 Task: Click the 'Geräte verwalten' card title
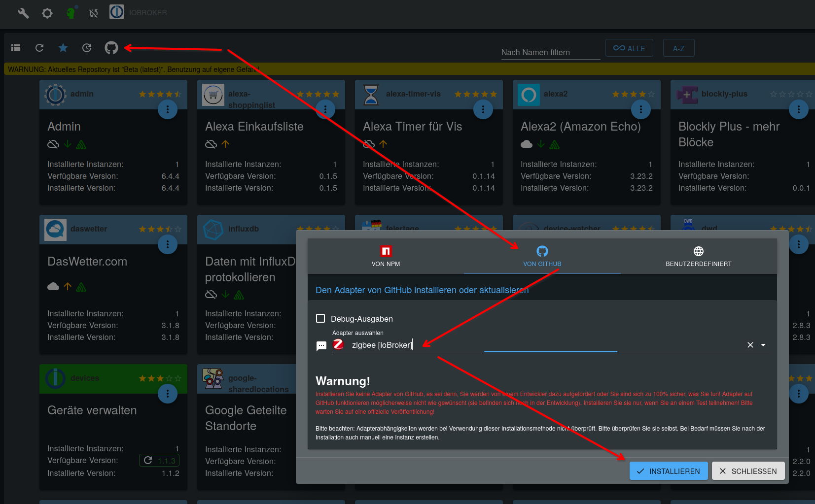click(x=92, y=410)
